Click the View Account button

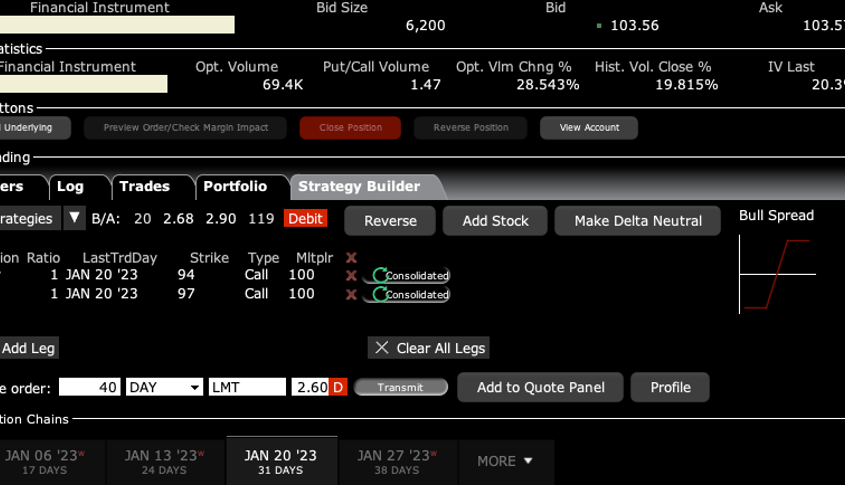pos(589,128)
